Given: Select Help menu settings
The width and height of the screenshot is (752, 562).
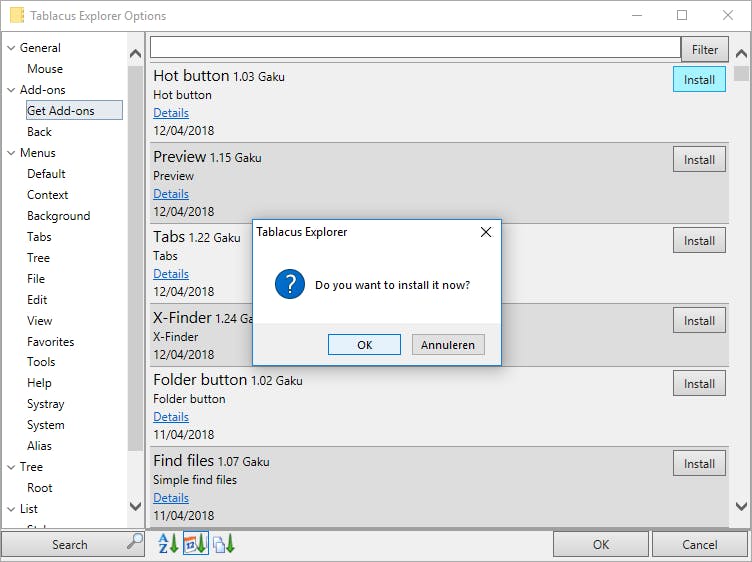Looking at the screenshot, I should coord(39,383).
